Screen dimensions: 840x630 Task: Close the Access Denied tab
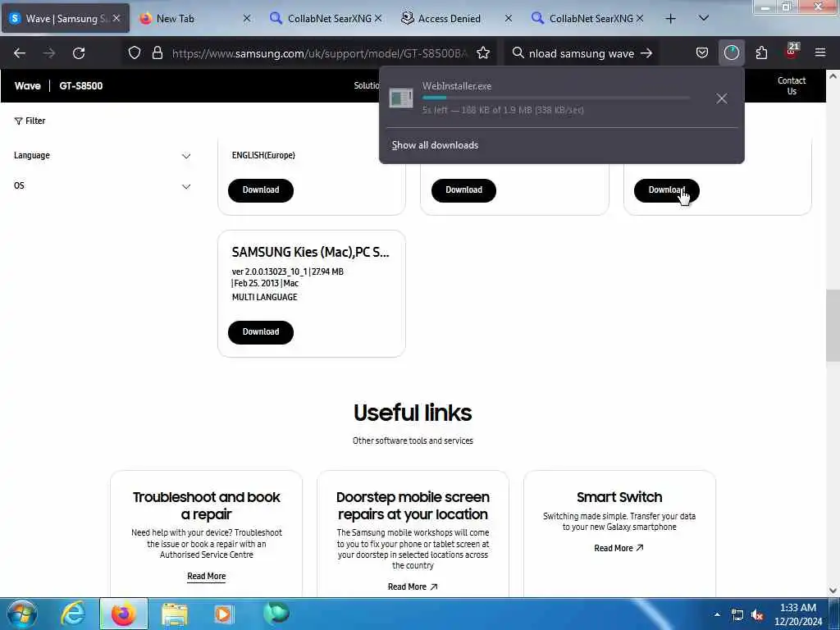pos(509,19)
